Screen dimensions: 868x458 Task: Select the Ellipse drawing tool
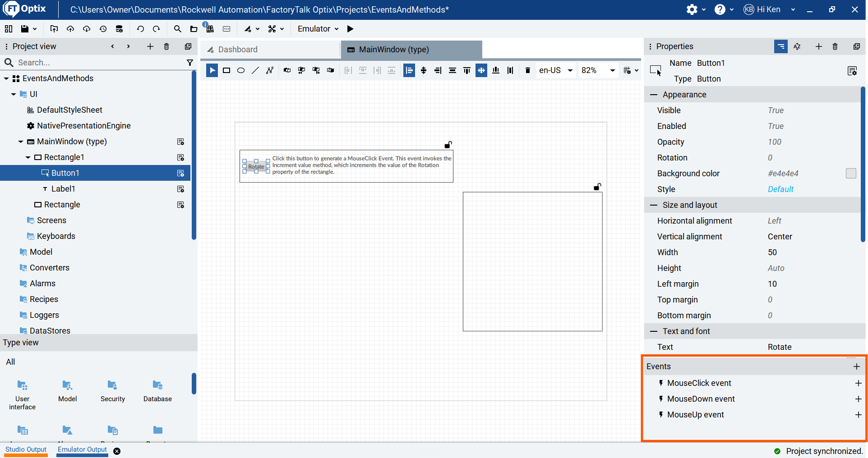pyautogui.click(x=241, y=70)
